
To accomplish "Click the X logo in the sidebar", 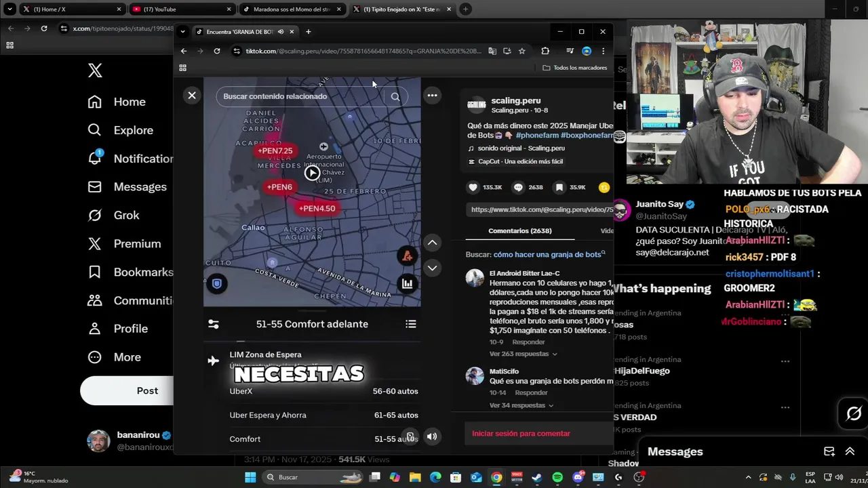I will pos(95,70).
